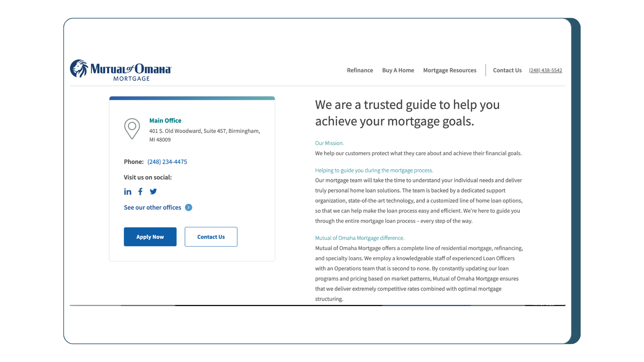
Task: Click the Twitter icon
Action: click(x=153, y=191)
